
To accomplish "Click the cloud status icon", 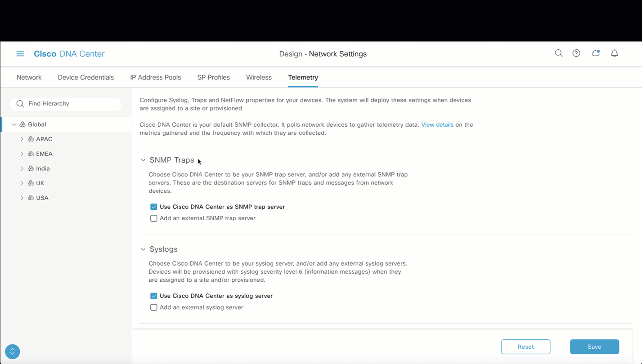I will click(596, 53).
